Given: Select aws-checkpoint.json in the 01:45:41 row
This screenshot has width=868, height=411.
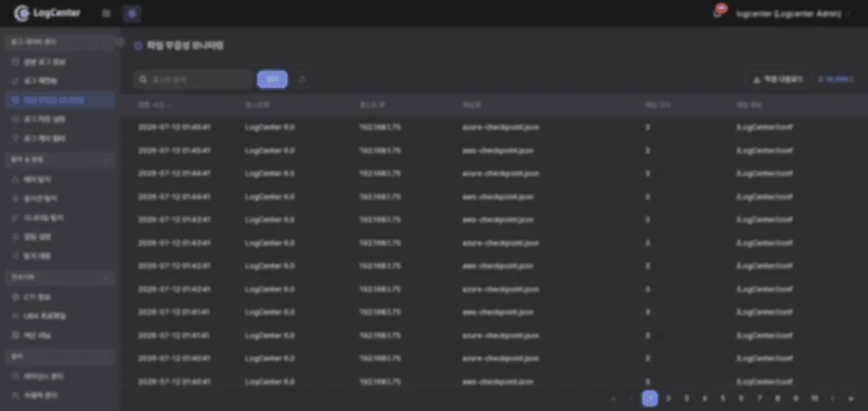Looking at the screenshot, I should pos(498,151).
